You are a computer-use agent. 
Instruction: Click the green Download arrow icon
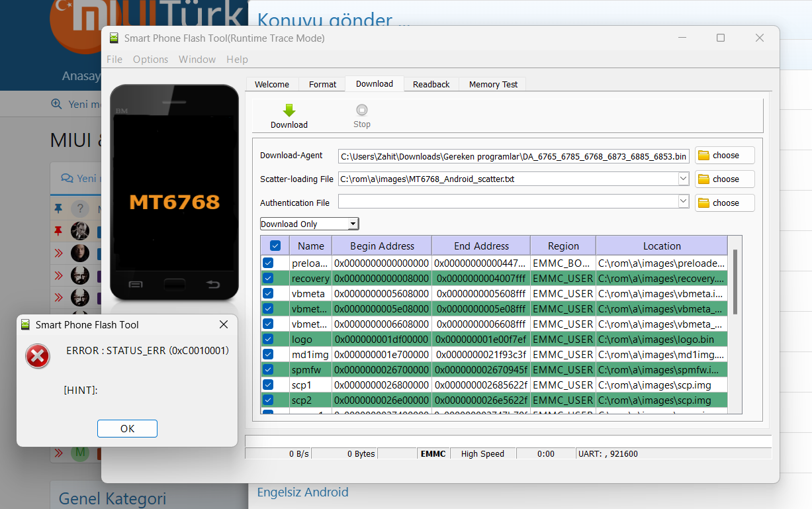pyautogui.click(x=289, y=111)
